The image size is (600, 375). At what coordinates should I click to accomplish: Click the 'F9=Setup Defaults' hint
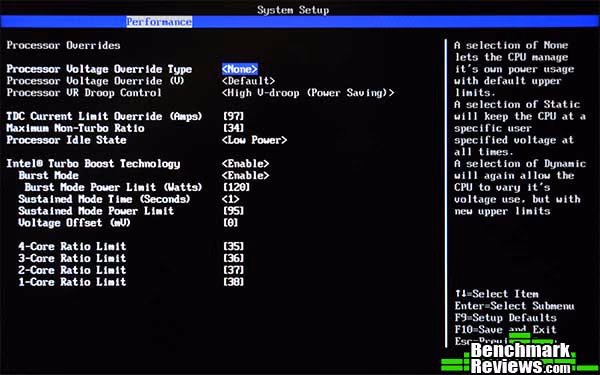tap(505, 318)
